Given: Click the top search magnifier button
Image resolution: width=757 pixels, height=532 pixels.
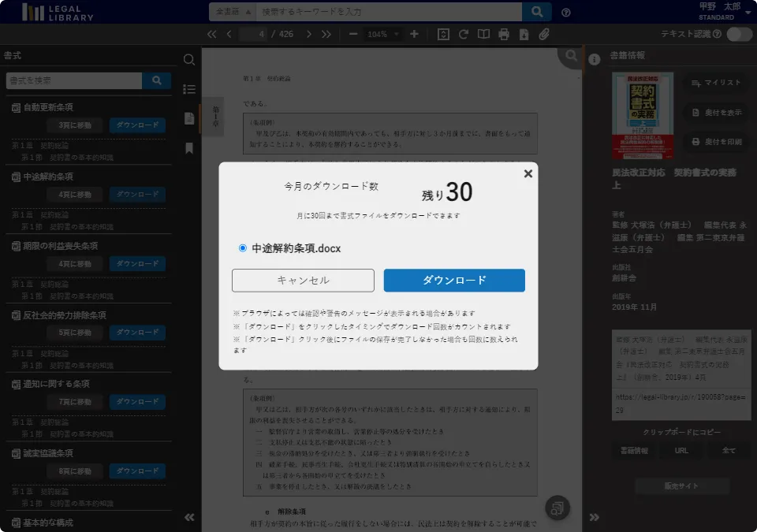Looking at the screenshot, I should point(537,12).
